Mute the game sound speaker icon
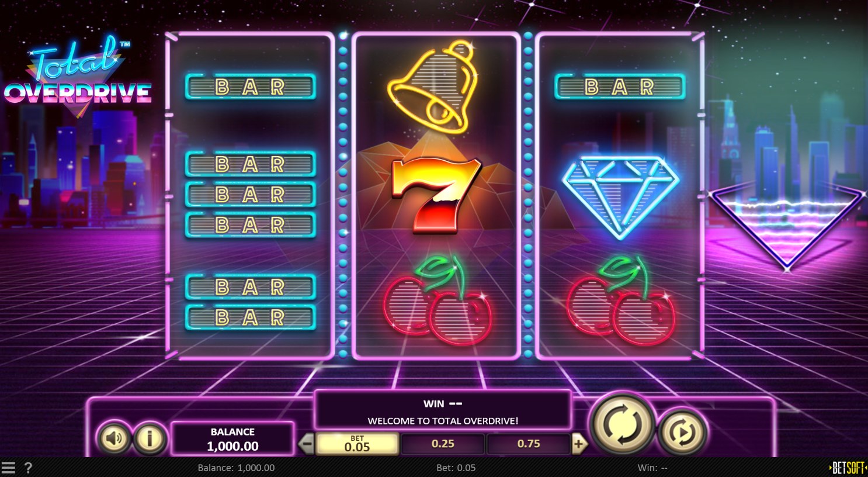 114,438
